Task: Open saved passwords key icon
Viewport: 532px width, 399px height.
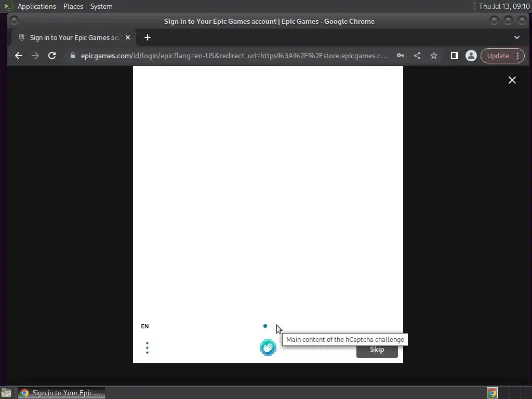Action: pos(401,56)
